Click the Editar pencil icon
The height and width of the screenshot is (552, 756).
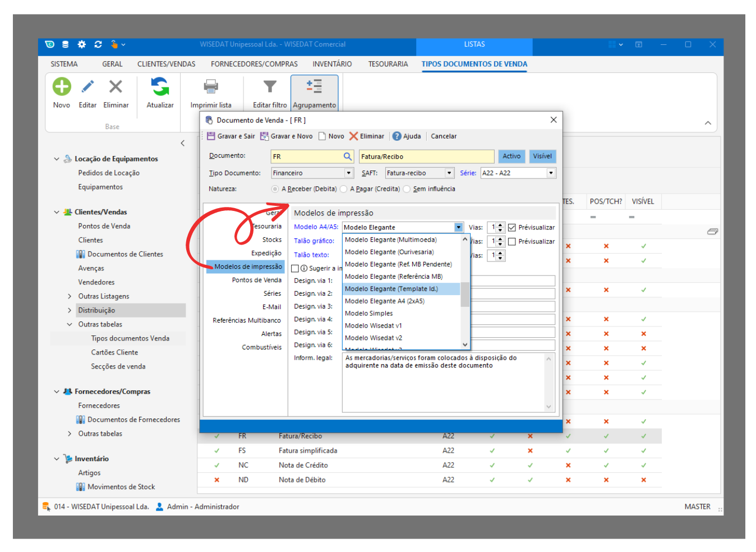(87, 87)
